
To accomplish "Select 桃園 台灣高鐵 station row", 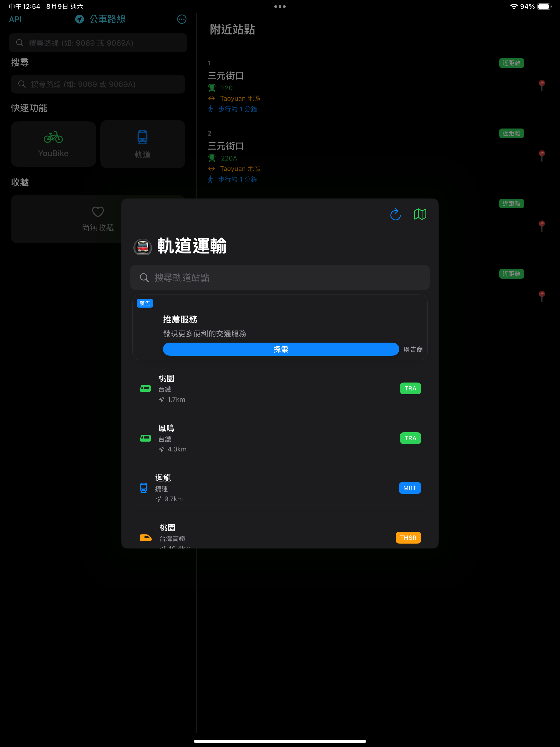I will point(280,533).
